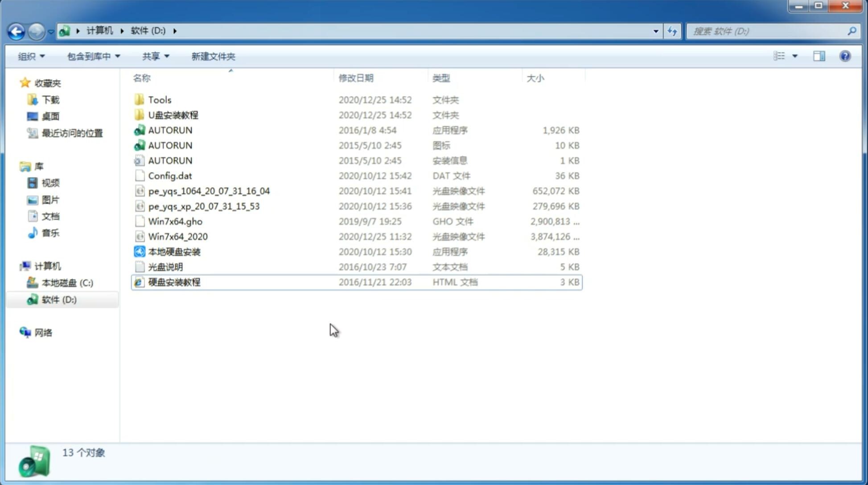Open Win7x64.gho backup file

pos(175,221)
